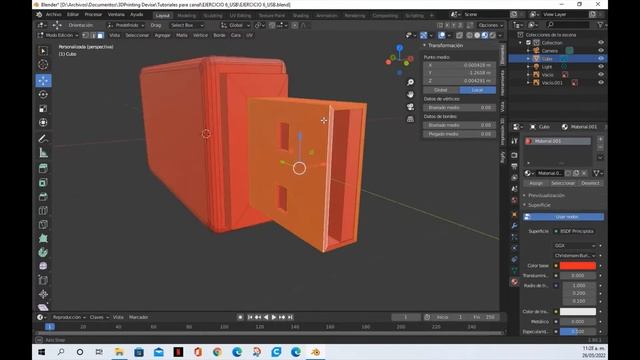Select the Shrink/Fatten tool

[x=43, y=294]
